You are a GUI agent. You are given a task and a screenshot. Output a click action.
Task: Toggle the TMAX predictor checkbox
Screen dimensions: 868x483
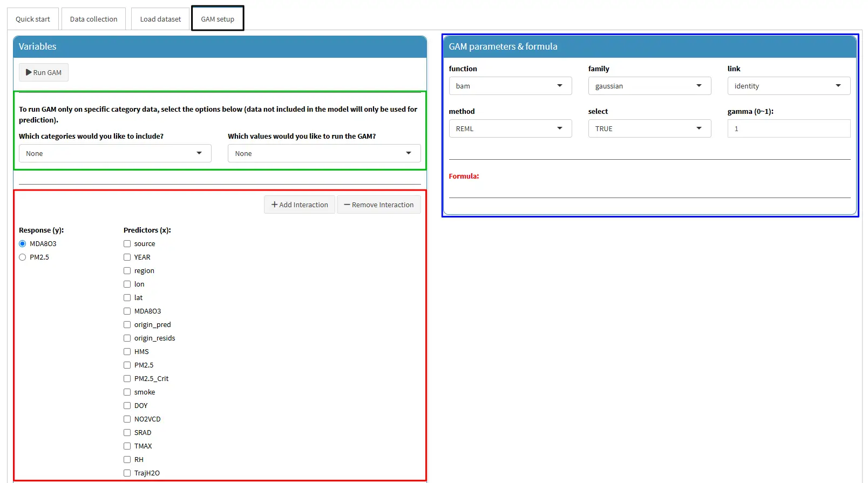(127, 446)
